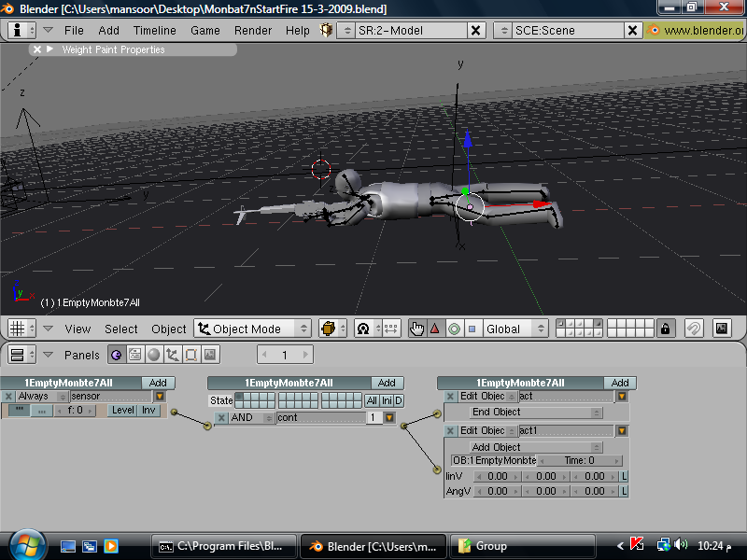Click the first linV 0.00 field
The width and height of the screenshot is (747, 560).
(x=498, y=476)
